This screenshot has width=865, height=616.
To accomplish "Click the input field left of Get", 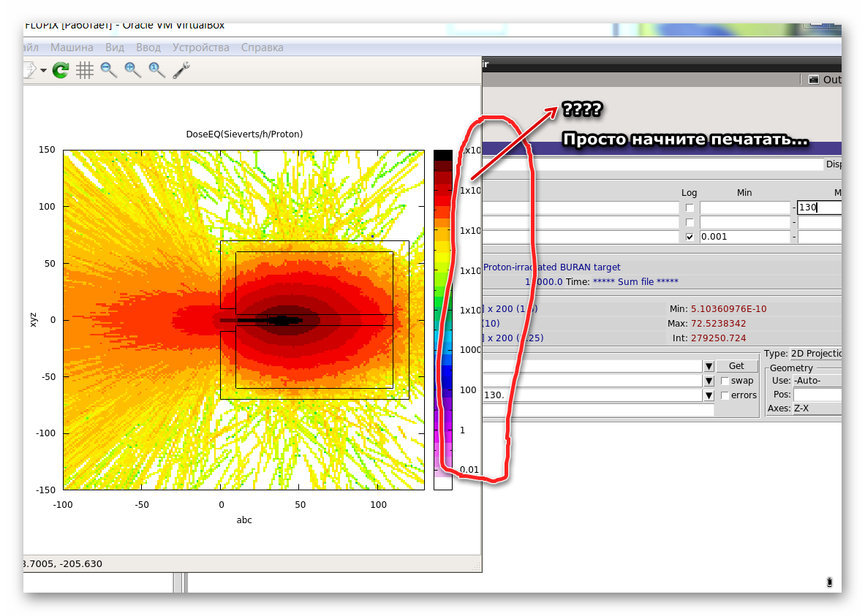I will coord(592,366).
